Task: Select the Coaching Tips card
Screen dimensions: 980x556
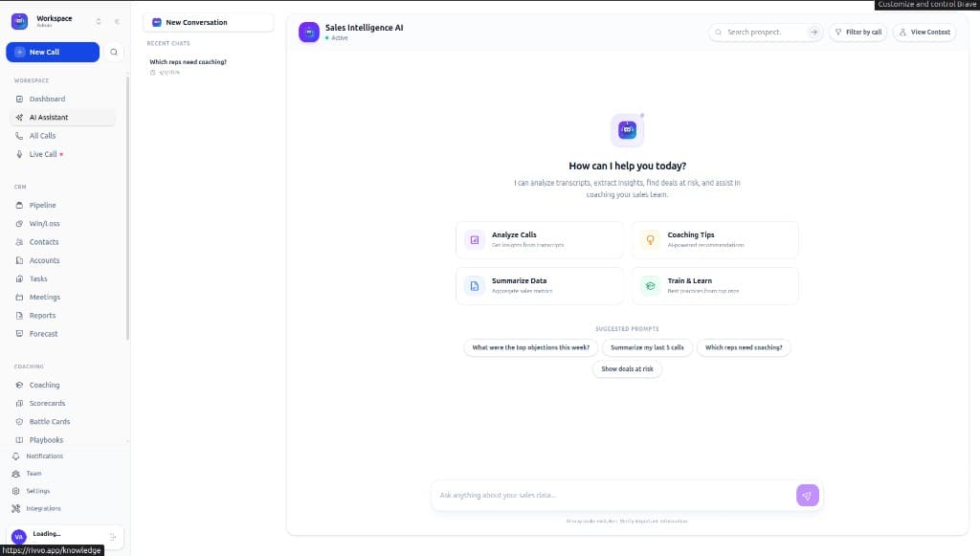Action: coord(715,239)
